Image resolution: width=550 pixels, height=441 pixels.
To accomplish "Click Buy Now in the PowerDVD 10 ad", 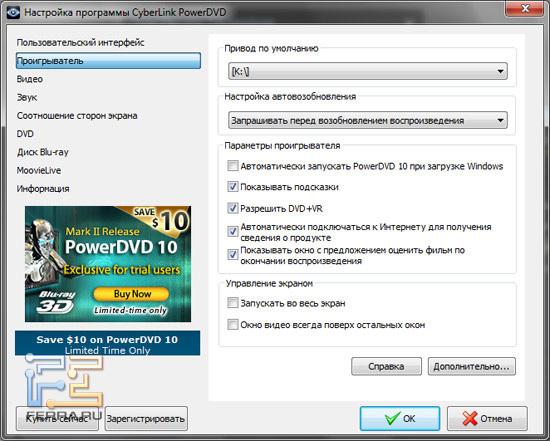I will (x=132, y=294).
